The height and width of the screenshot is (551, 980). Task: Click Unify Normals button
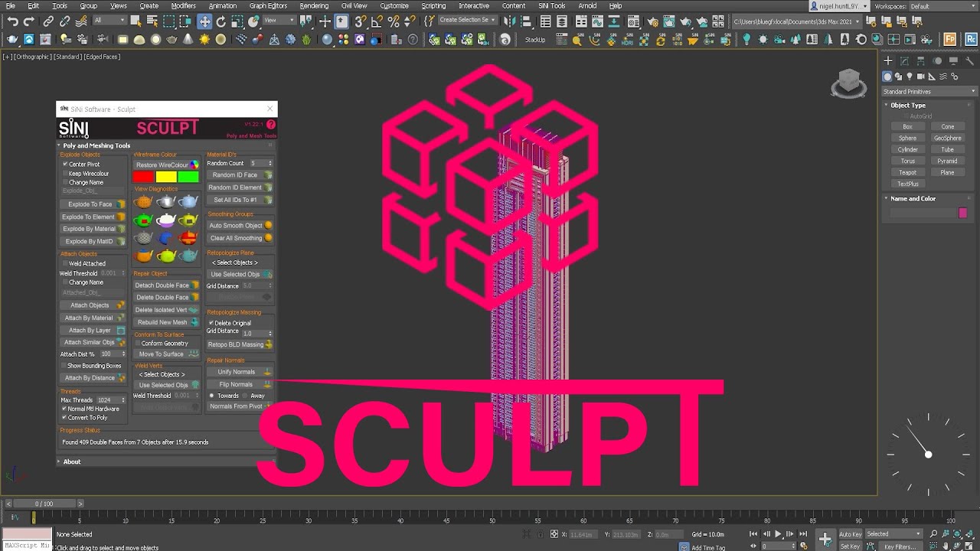pos(240,372)
